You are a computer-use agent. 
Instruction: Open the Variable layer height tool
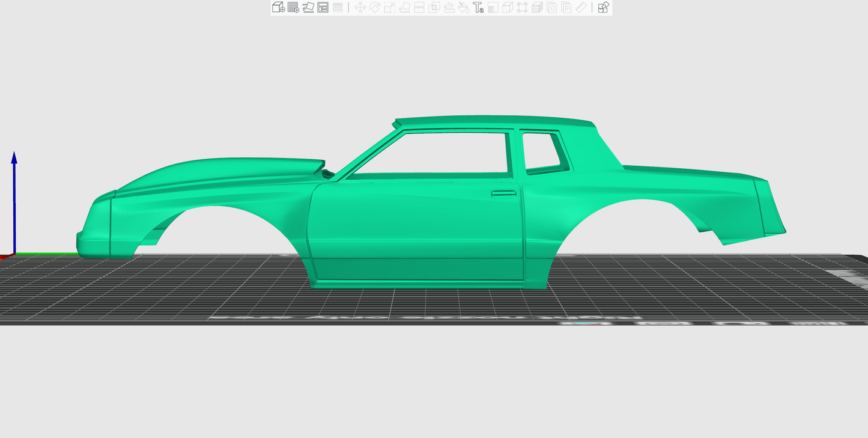tap(338, 7)
